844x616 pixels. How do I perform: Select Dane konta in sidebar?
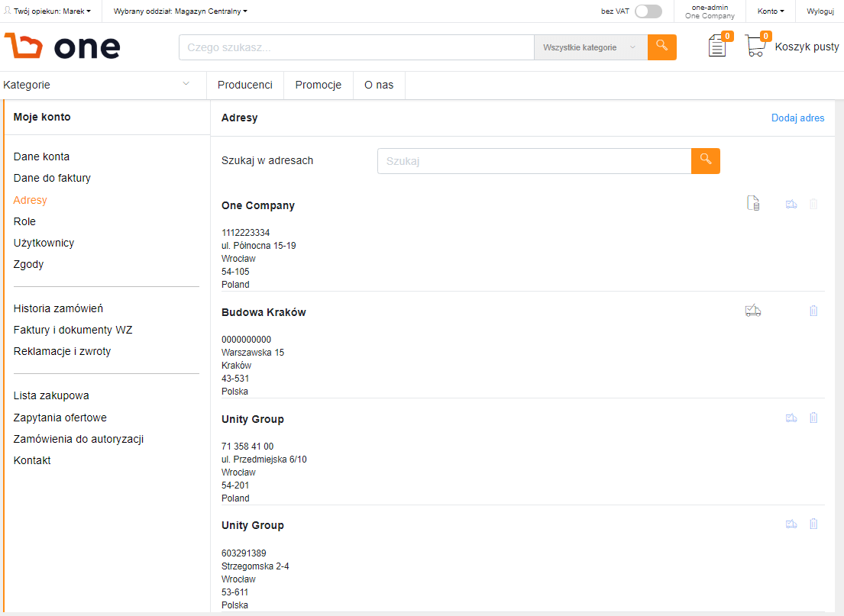coord(41,156)
